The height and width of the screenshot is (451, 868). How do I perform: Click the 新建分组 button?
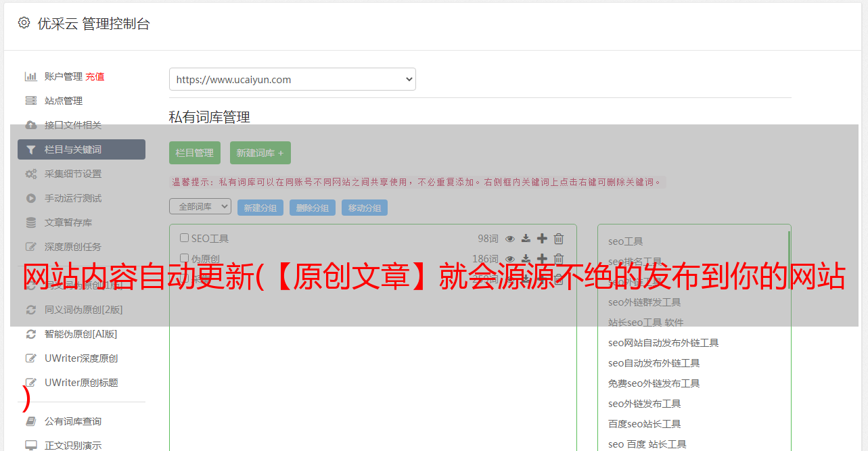(x=260, y=208)
